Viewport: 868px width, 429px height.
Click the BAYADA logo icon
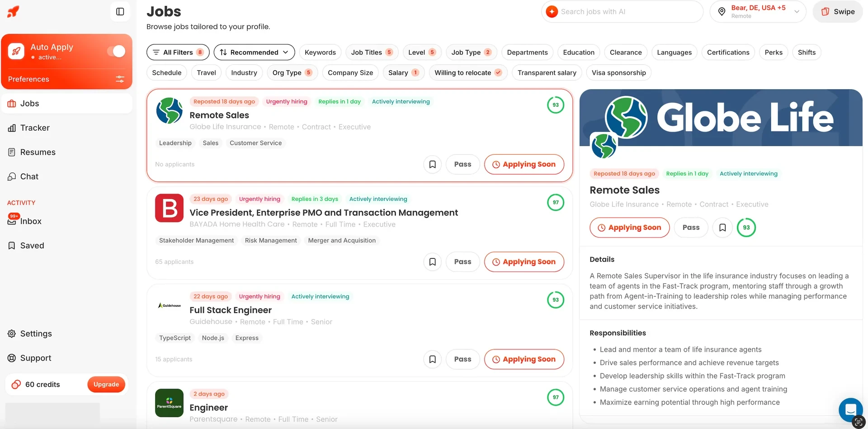coord(170,208)
